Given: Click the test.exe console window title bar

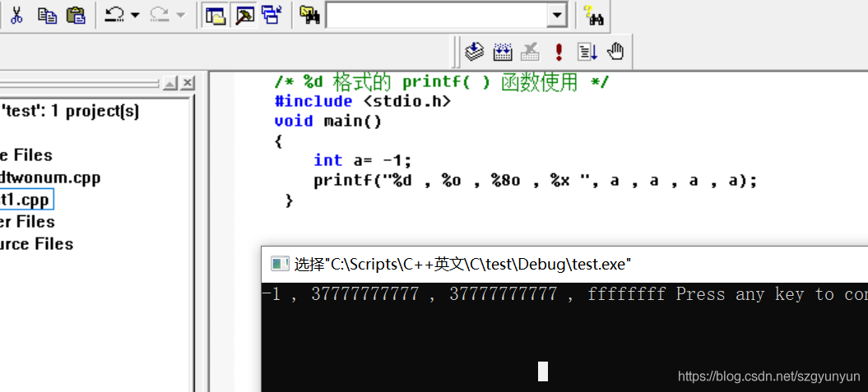Looking at the screenshot, I should pos(564,265).
